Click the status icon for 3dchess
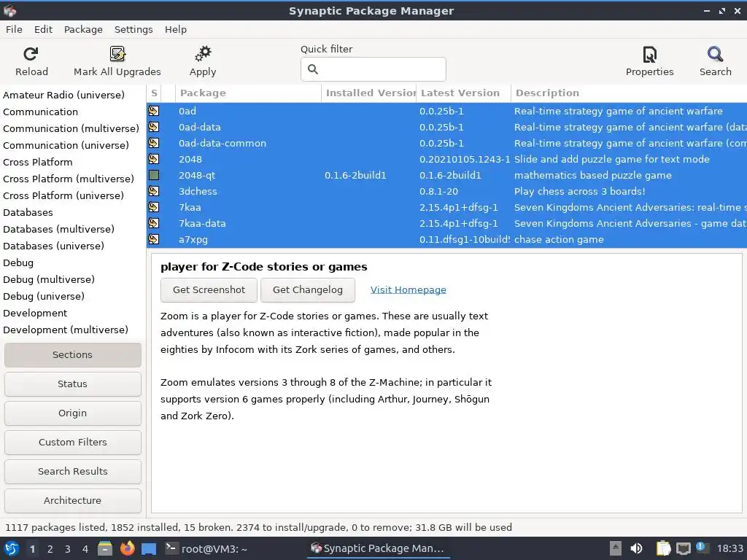Viewport: 747px width, 560px height. (153, 191)
